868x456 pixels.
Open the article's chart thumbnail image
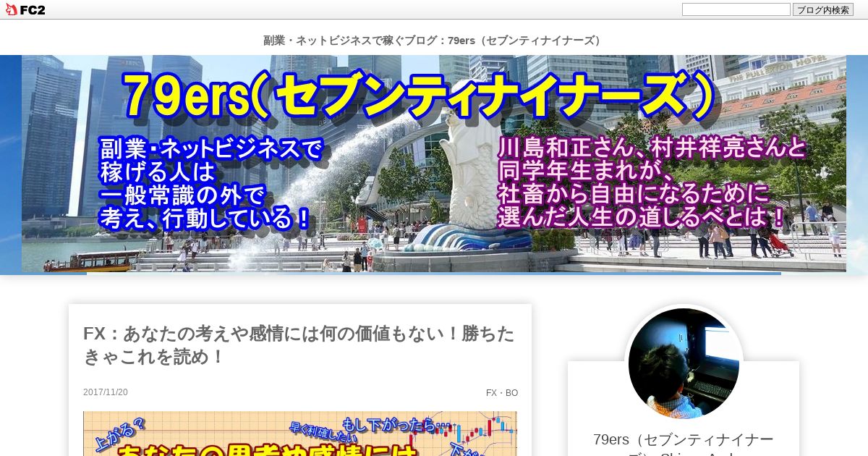point(300,434)
